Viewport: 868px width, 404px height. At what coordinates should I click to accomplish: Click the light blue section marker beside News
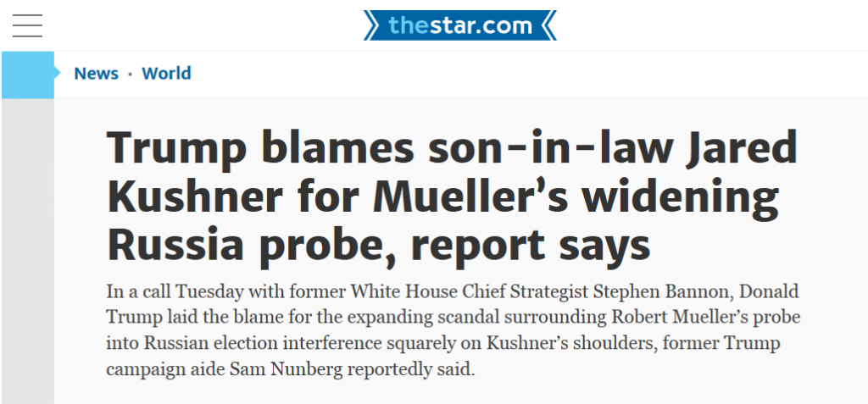pos(29,75)
